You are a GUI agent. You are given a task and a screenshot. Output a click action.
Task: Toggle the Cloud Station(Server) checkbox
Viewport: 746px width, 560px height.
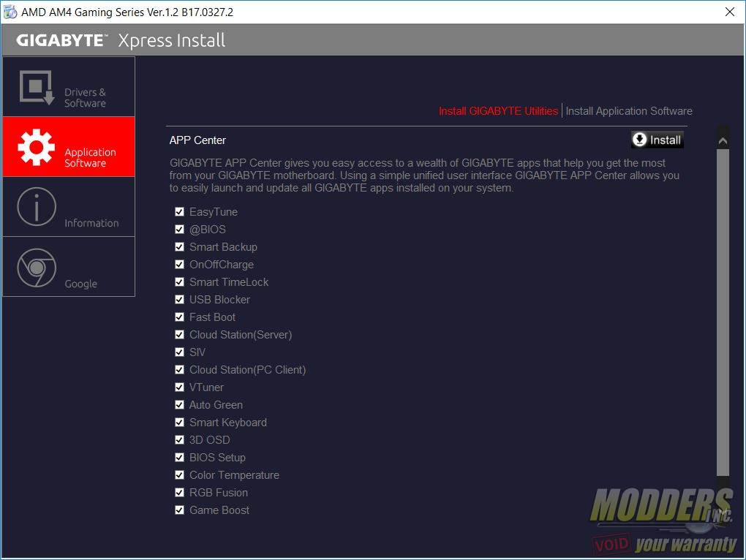[x=179, y=335]
